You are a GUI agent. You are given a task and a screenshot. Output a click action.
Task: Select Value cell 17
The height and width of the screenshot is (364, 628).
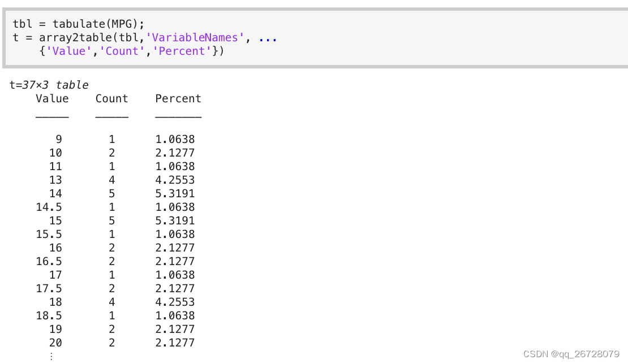tap(55, 275)
